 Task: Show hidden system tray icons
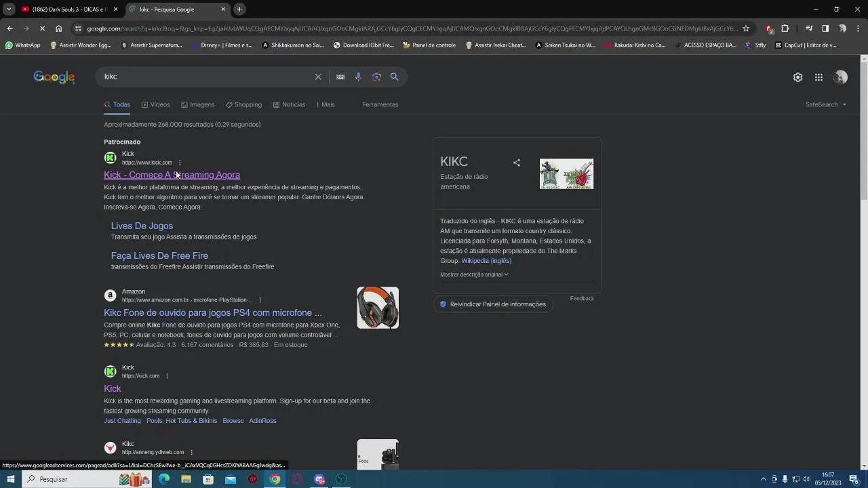click(763, 479)
